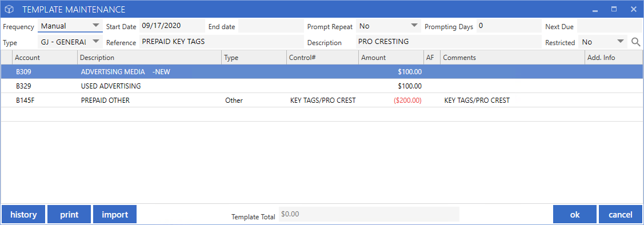The height and width of the screenshot is (225, 644).
Task: Maximize the Template Maintenance window
Action: pyautogui.click(x=614, y=9)
